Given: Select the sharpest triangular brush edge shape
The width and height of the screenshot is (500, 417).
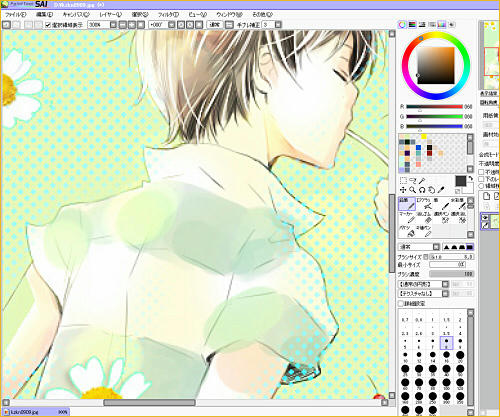Looking at the screenshot, I should pyautogui.click(x=446, y=247).
